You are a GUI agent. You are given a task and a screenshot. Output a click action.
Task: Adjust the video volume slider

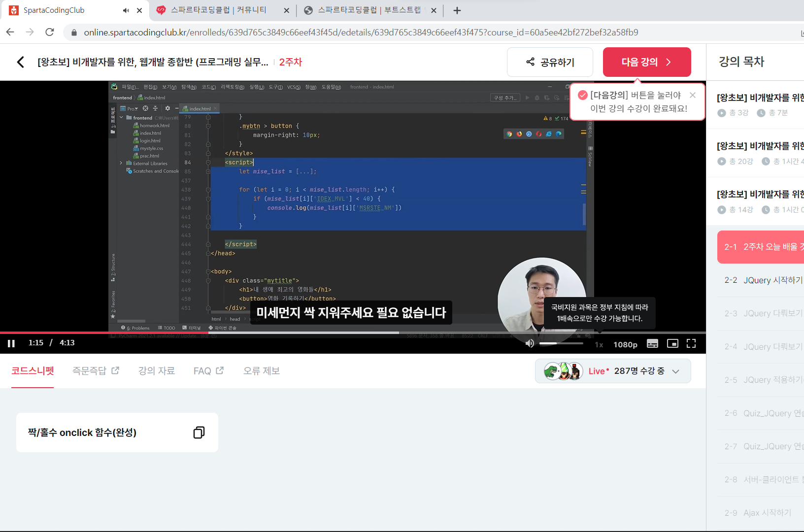click(x=561, y=343)
